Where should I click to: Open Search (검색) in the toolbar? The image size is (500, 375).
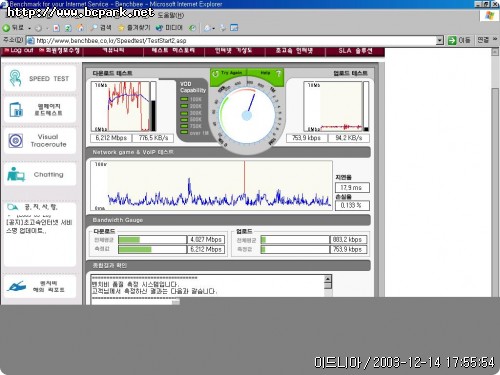click(x=101, y=28)
